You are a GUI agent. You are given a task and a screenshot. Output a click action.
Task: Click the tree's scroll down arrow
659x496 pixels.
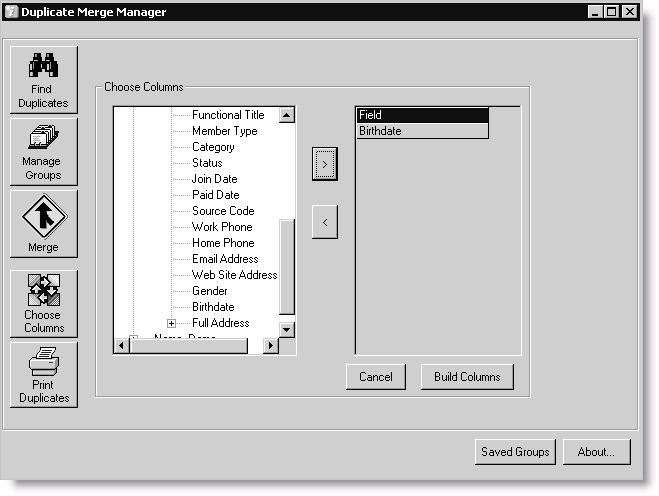[287, 330]
